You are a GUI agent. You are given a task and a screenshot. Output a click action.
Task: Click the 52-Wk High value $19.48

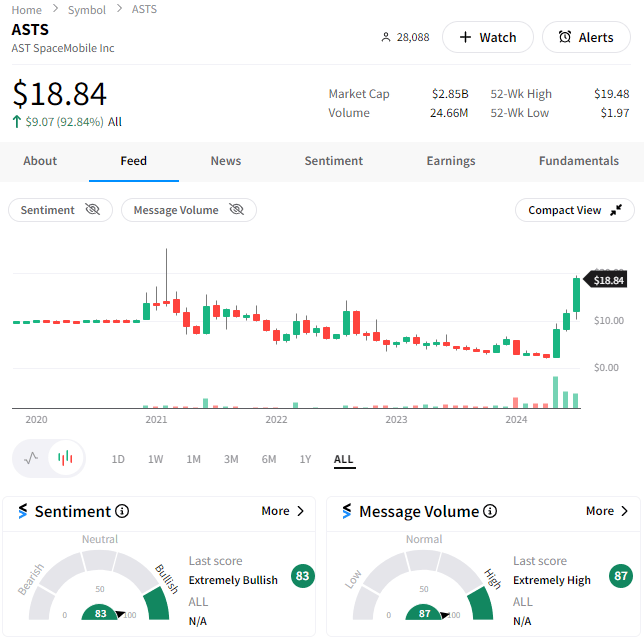pyautogui.click(x=612, y=94)
